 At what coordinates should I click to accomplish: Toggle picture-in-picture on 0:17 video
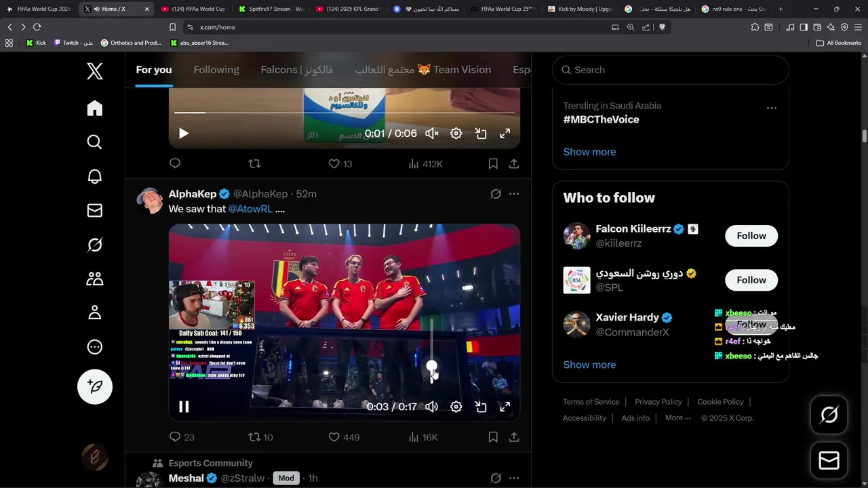coord(481,407)
